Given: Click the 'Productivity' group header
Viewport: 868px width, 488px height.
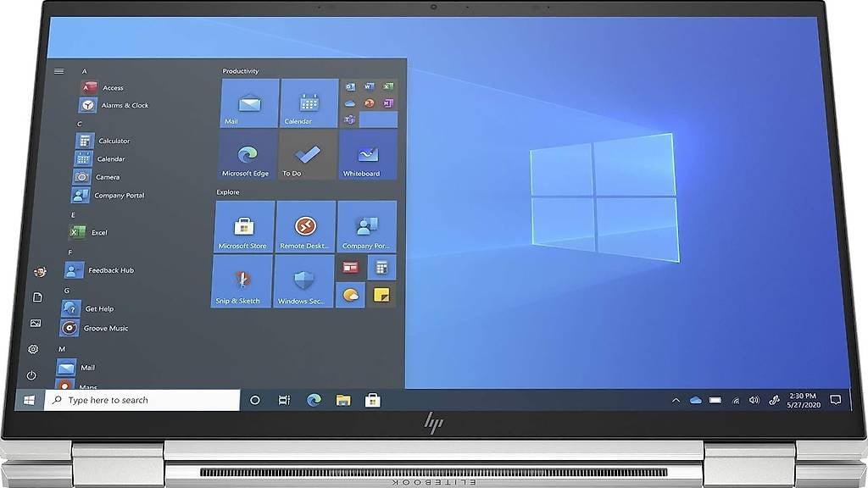Looking at the screenshot, I should tap(240, 71).
